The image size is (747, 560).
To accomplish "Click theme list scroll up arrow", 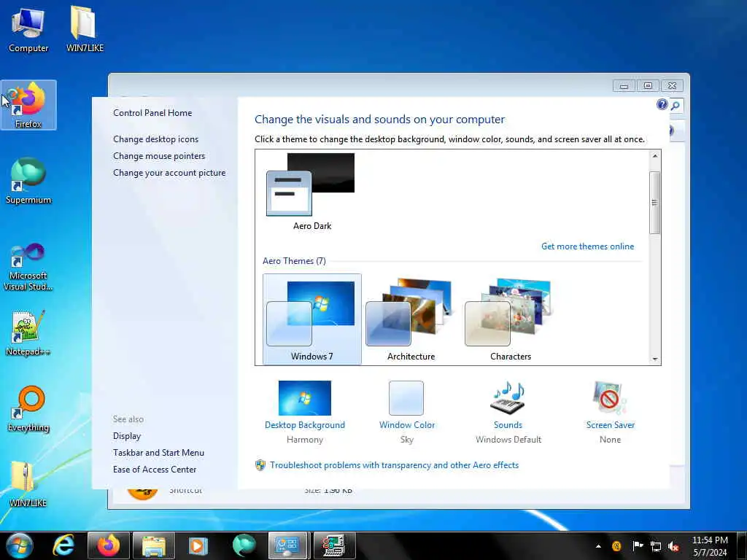I will tap(655, 156).
